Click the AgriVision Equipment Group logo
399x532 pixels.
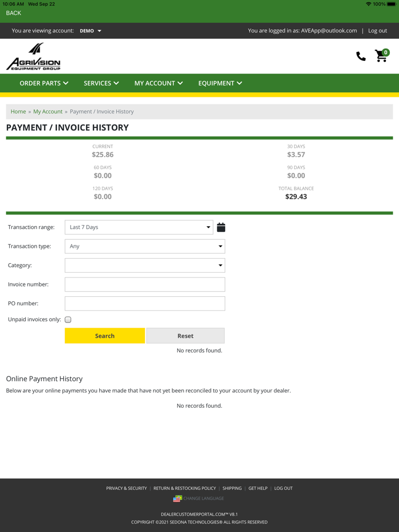click(34, 56)
